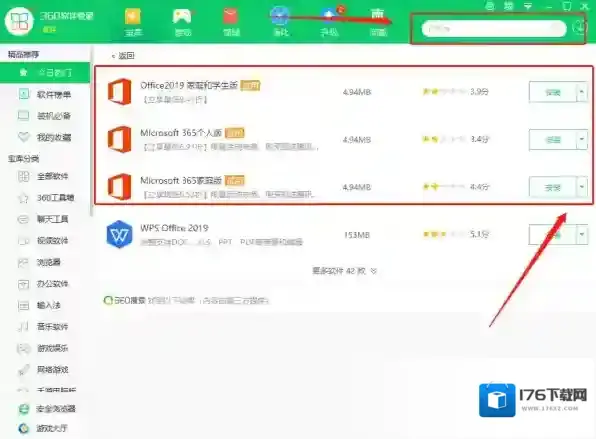Click the sidebar vertical scrollbar

(91, 131)
